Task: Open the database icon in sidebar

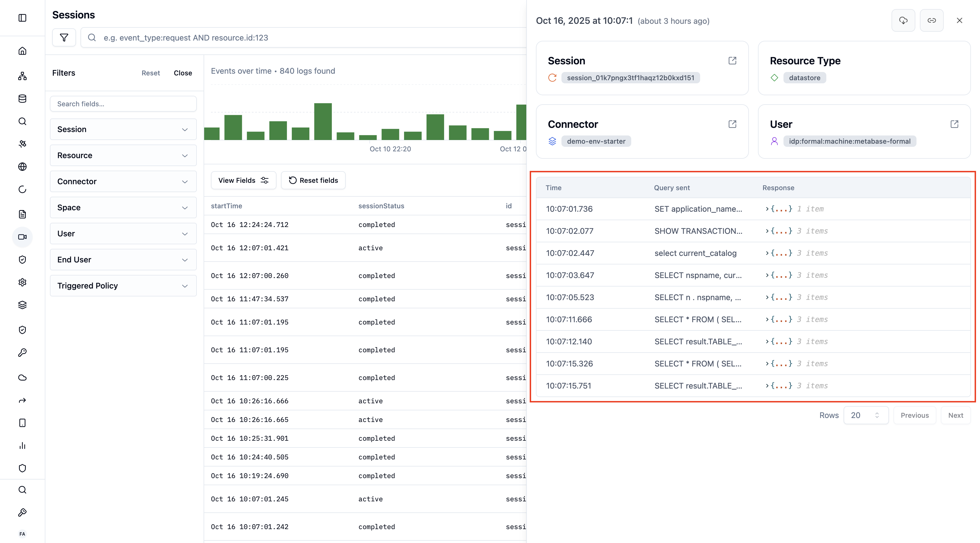Action: [x=22, y=99]
